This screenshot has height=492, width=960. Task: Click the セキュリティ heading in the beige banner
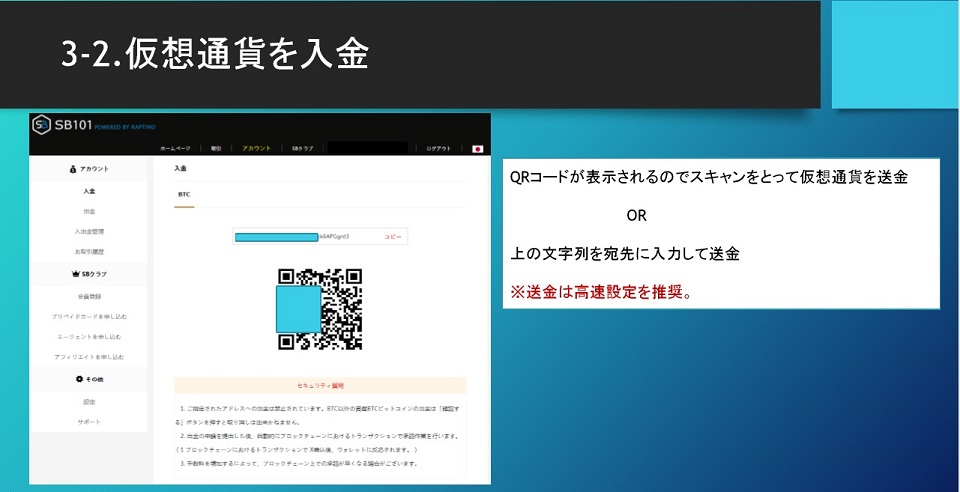(x=320, y=386)
